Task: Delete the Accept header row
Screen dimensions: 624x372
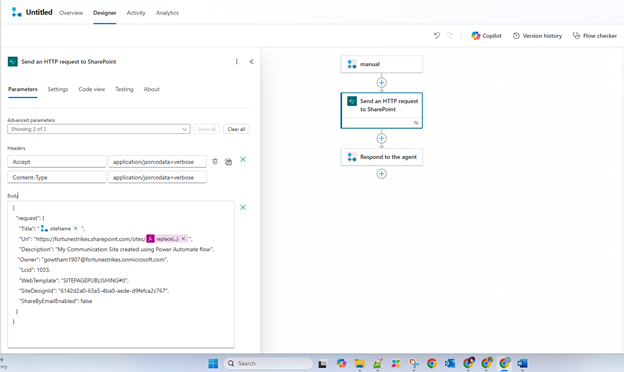Action: [x=215, y=162]
